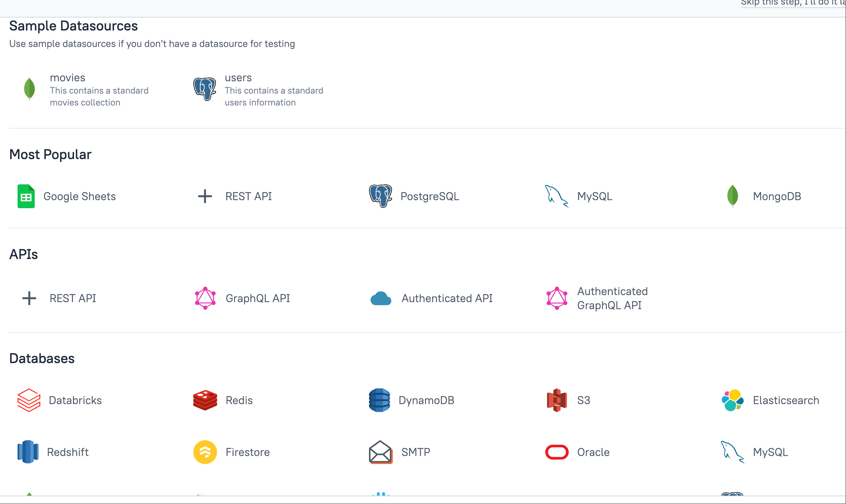This screenshot has width=846, height=504.
Task: Select DynamoDB label
Action: click(427, 400)
